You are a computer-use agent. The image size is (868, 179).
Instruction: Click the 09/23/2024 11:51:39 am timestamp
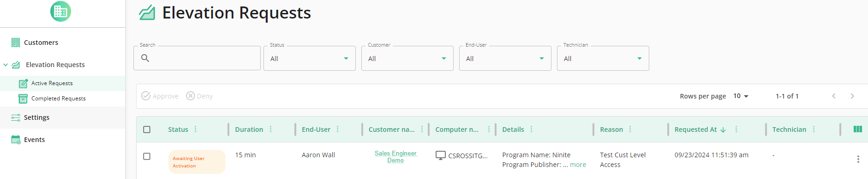[712, 155]
